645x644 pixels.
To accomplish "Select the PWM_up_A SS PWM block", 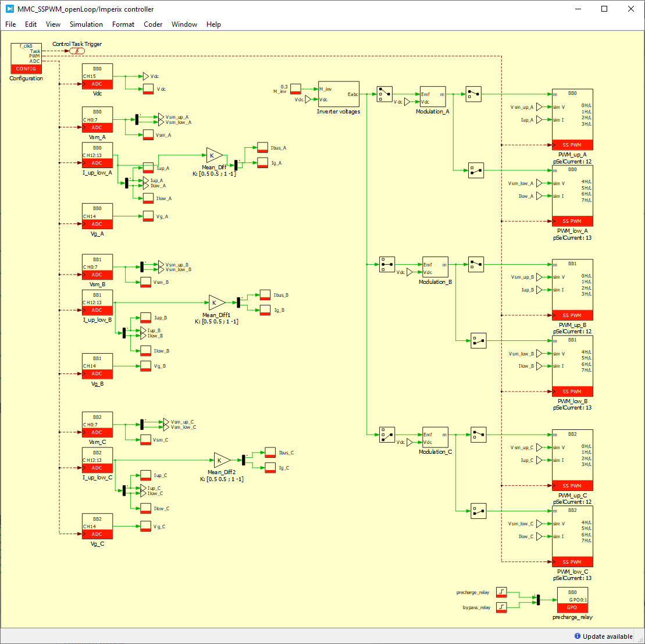I will (572, 119).
